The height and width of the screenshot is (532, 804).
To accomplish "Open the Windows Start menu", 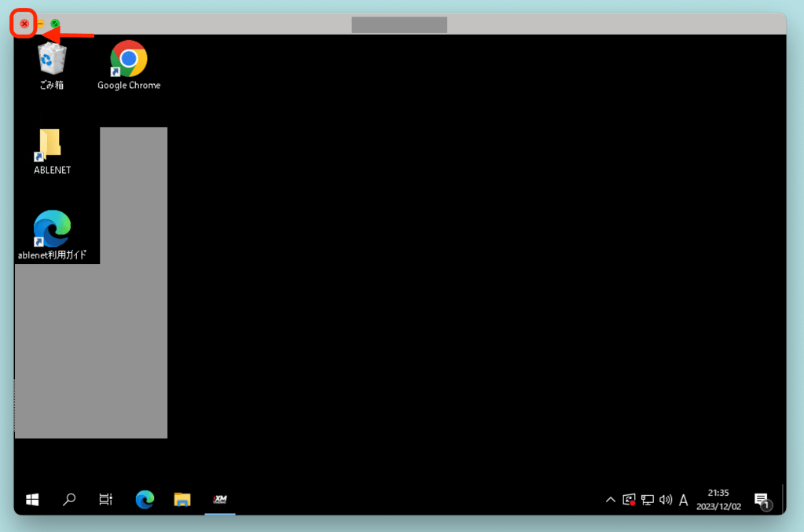I will click(33, 499).
